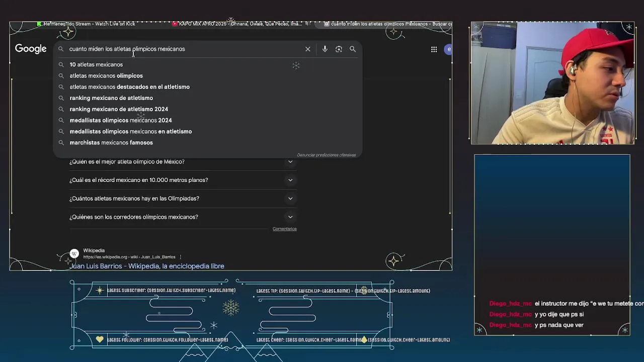Screen dimensions: 644x362
Task: Click chat message "y ps nada que ver"
Action: pos(559,325)
